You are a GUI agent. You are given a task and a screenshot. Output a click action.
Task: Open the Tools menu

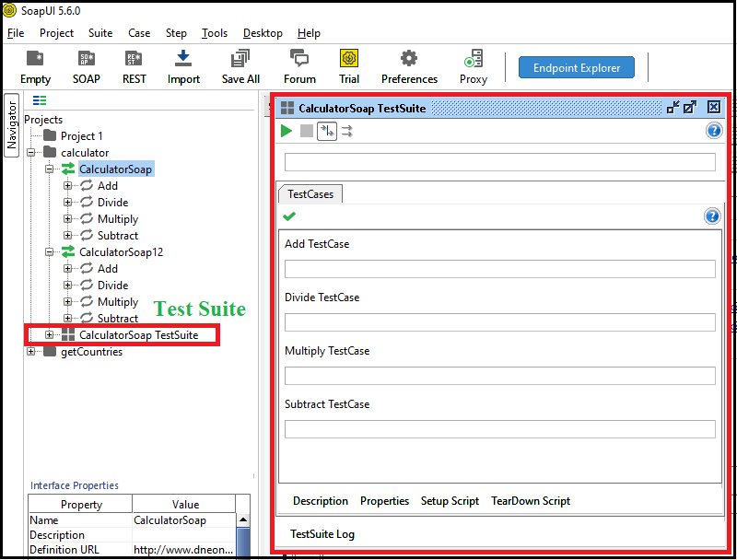(215, 33)
